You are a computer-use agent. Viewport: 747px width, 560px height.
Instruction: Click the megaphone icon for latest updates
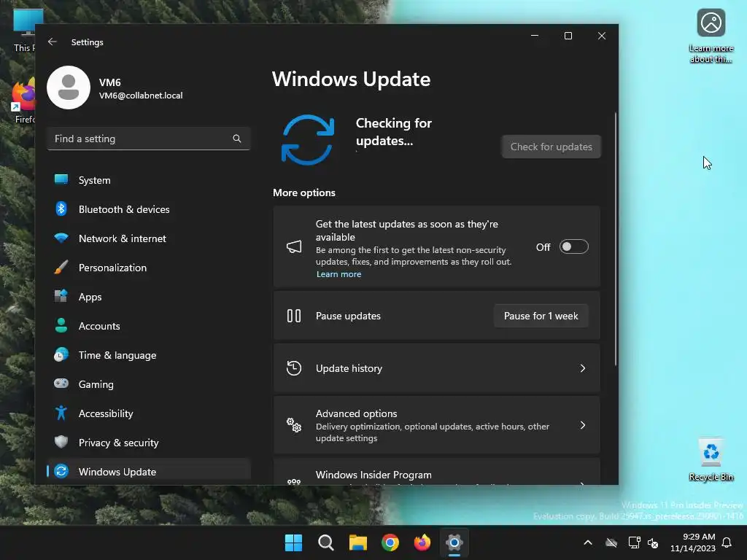tap(294, 246)
